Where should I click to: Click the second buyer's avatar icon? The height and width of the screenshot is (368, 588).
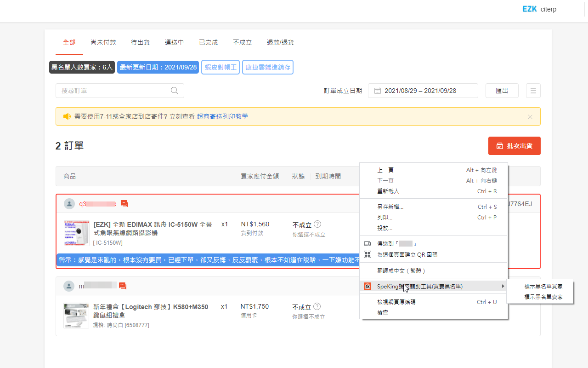tap(69, 286)
